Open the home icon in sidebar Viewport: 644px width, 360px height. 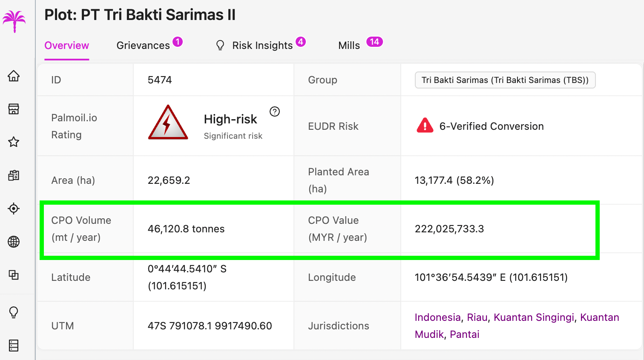[14, 76]
